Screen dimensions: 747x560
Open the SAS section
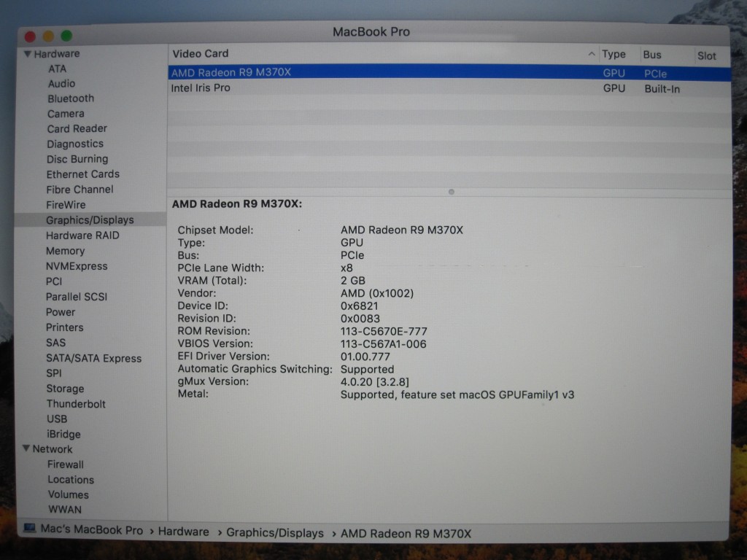55,343
